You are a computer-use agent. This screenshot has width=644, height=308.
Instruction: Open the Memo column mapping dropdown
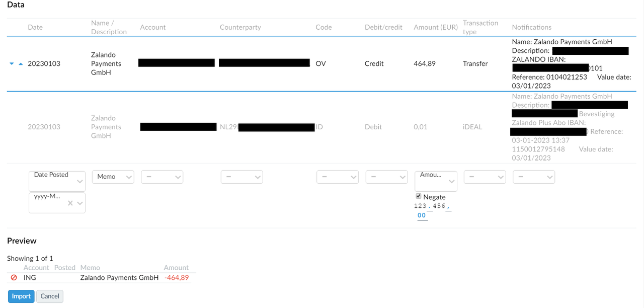(113, 177)
